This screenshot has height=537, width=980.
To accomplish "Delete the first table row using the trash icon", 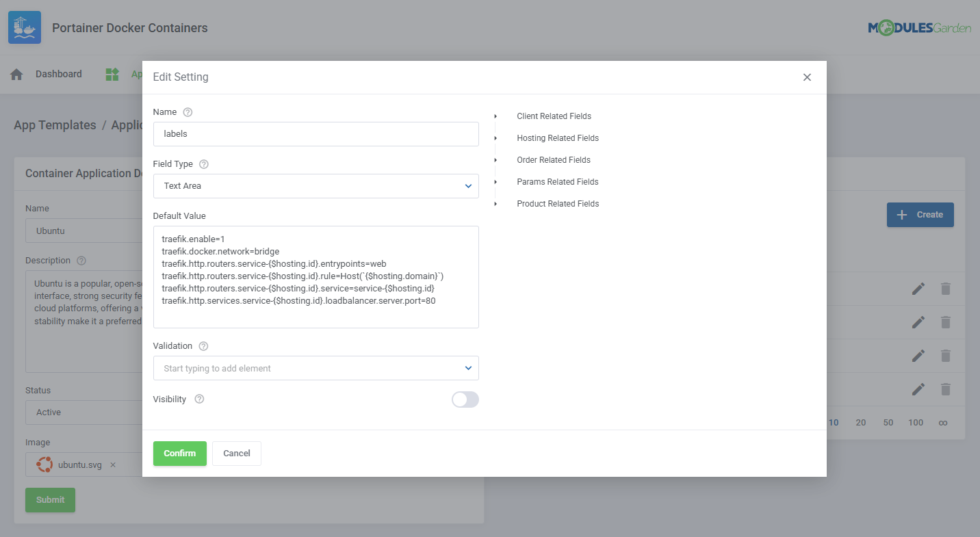I will 946,289.
